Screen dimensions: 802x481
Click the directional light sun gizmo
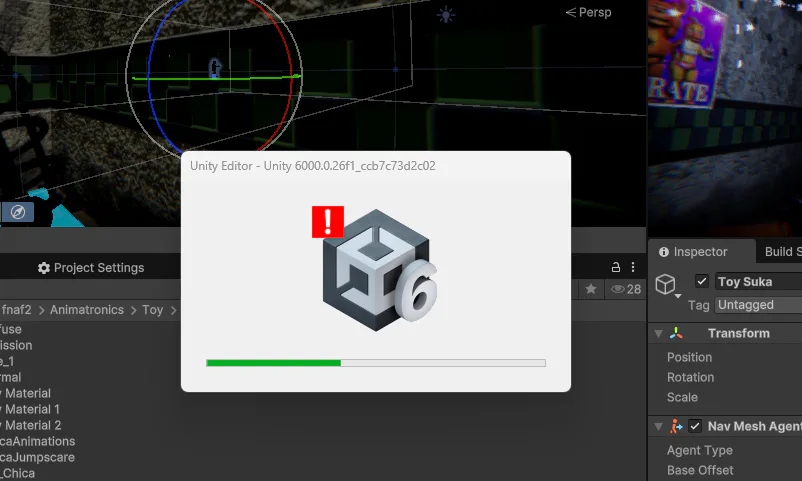[445, 15]
